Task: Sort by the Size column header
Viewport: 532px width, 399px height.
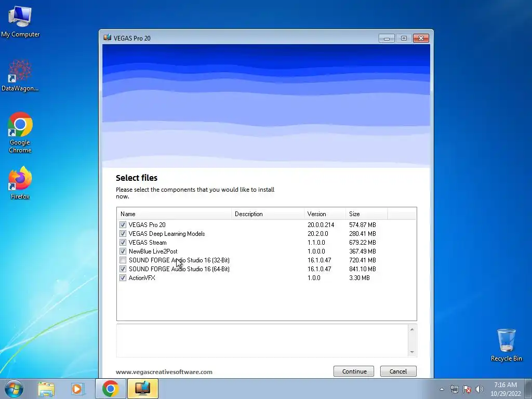Action: 366,214
